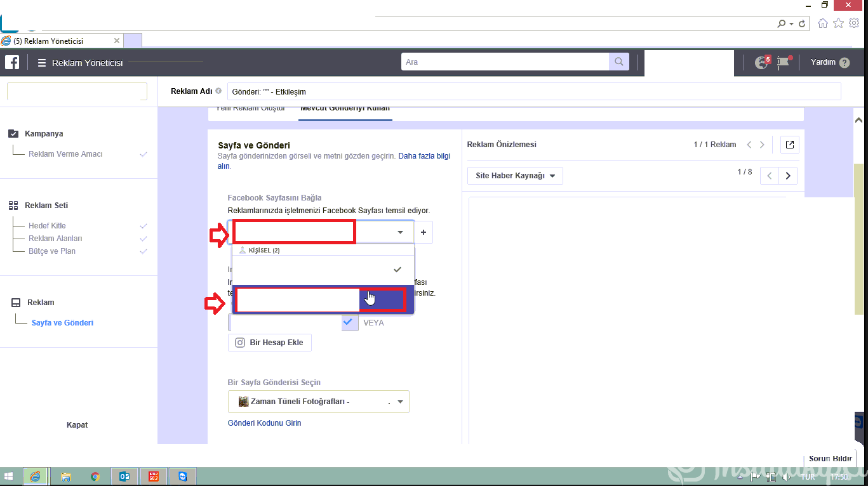Screen dimensions: 868x486
Task: Open TeamViewer from the taskbar
Action: click(183, 476)
